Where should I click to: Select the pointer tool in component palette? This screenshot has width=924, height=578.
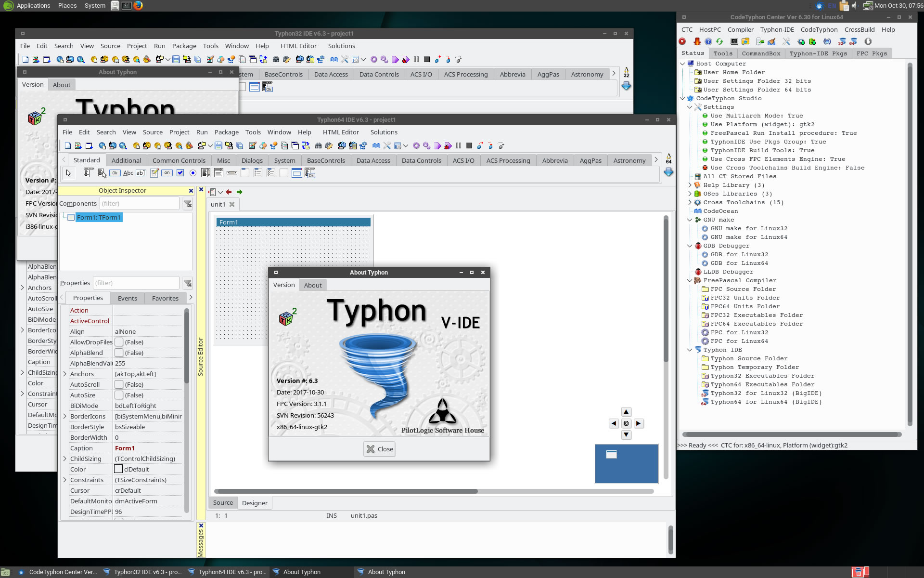(68, 173)
